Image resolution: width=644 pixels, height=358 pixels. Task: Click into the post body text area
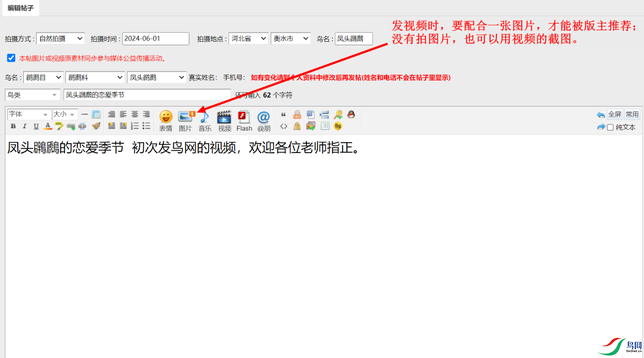coord(324,246)
